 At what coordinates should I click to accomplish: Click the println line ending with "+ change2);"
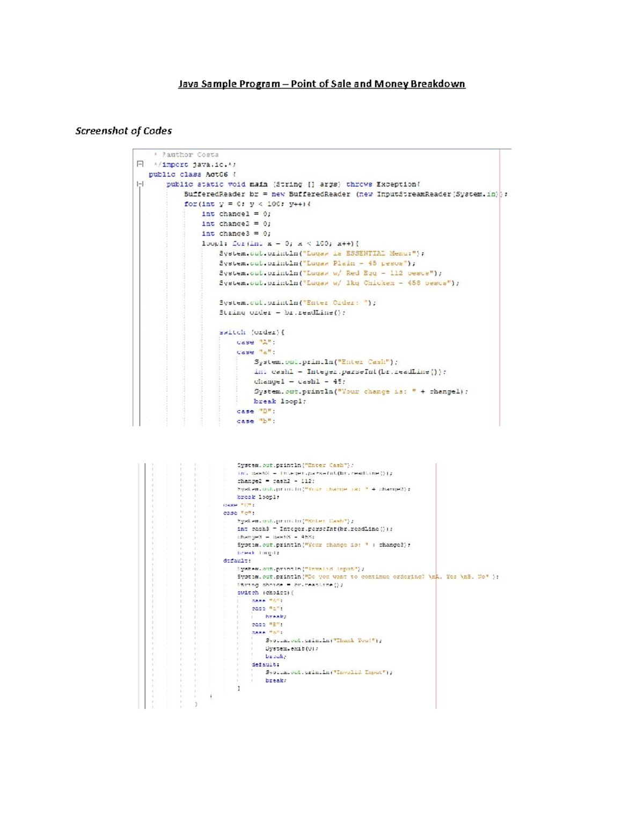tap(324, 489)
